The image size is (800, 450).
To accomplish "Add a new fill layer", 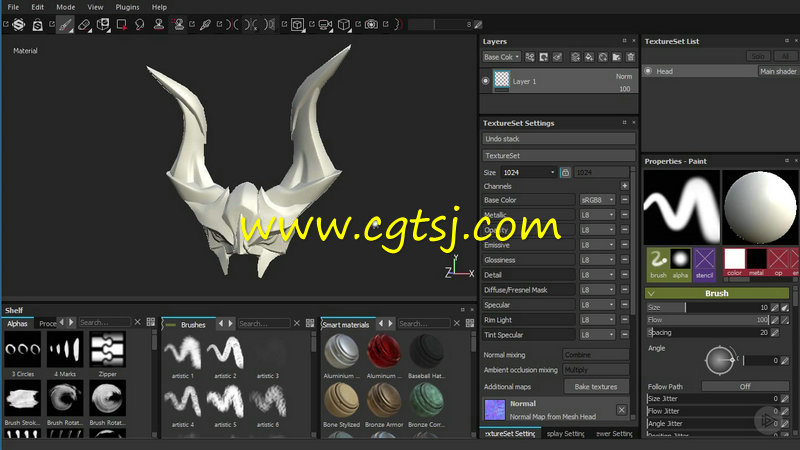I will click(589, 57).
